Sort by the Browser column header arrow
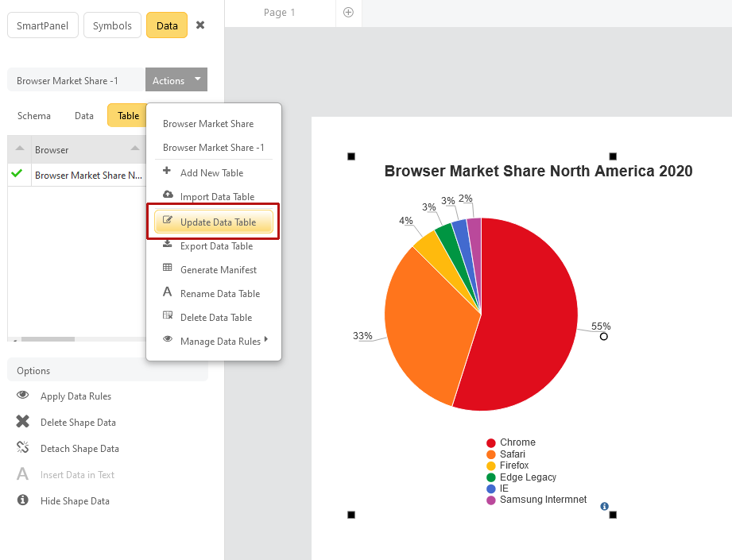The image size is (732, 560). pos(135,149)
